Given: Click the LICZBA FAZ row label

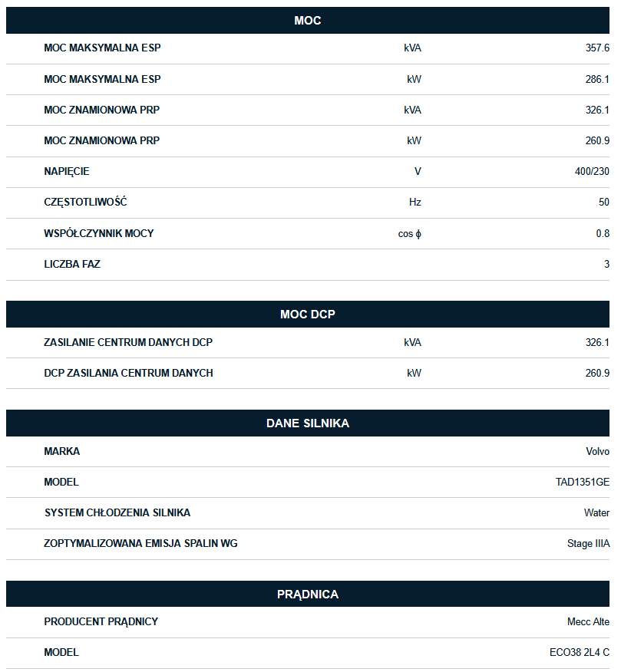Looking at the screenshot, I should (72, 264).
